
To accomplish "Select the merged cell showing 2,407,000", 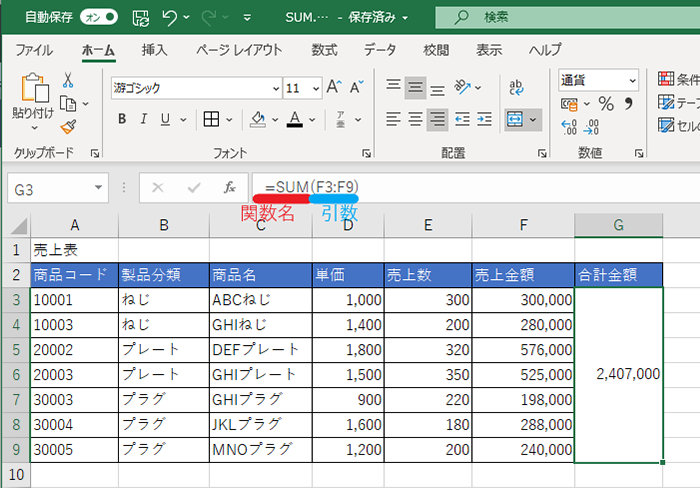I will pyautogui.click(x=619, y=375).
